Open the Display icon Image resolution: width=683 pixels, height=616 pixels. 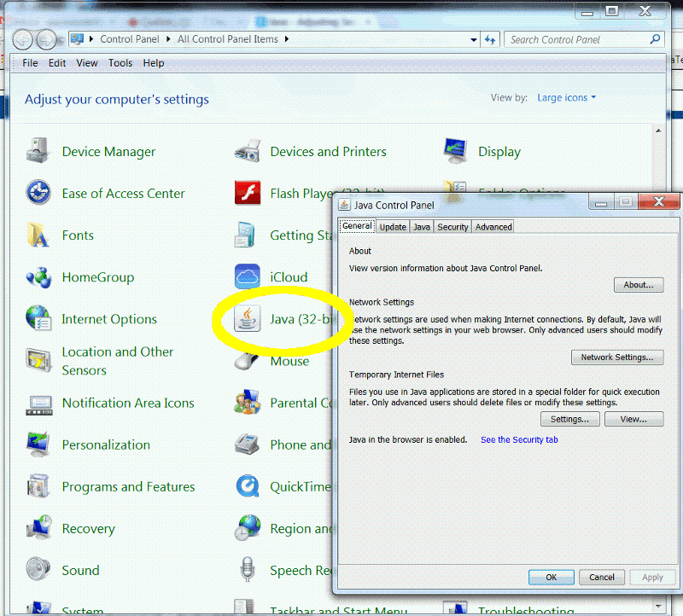click(x=456, y=151)
